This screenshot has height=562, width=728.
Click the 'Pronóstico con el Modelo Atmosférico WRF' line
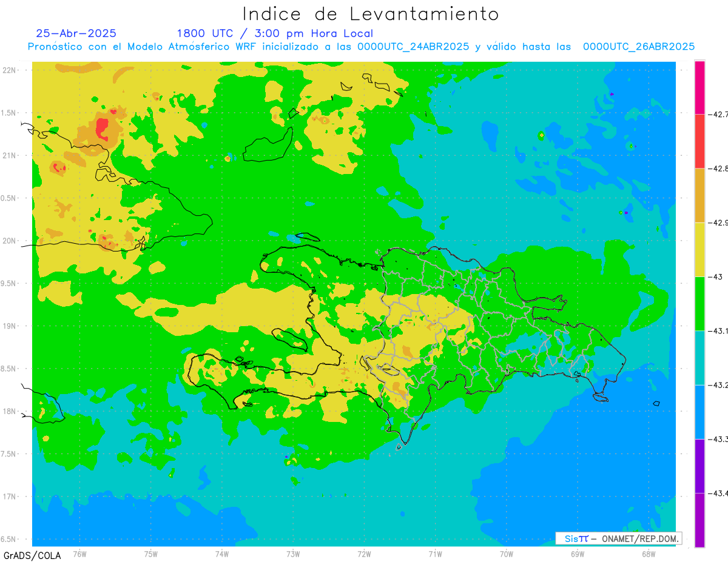362,47
